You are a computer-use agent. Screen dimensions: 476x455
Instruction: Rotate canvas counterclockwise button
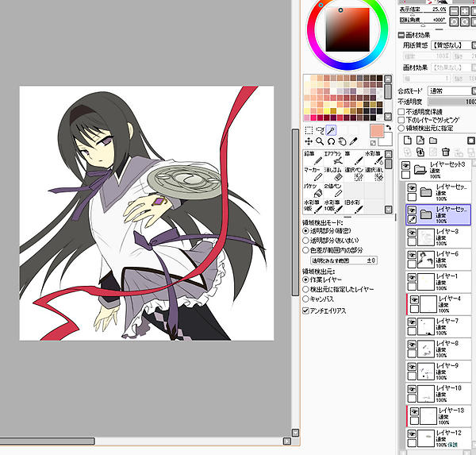[454, 22]
